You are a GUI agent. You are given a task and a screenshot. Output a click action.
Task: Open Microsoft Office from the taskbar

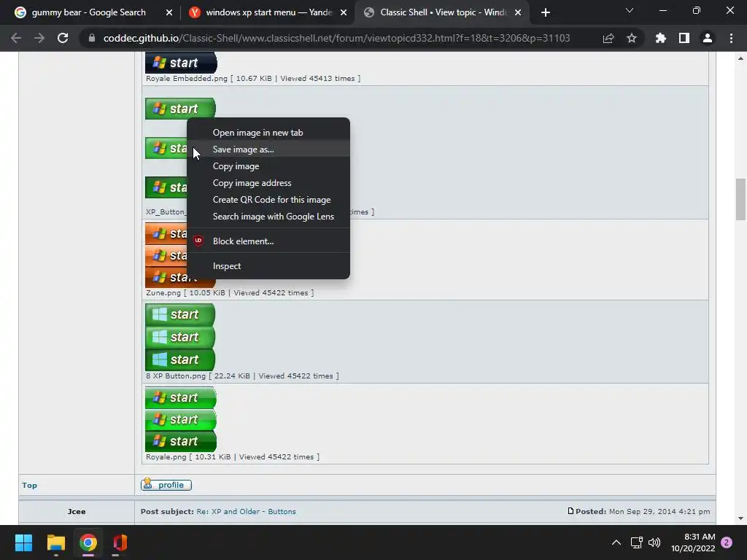[x=120, y=542]
